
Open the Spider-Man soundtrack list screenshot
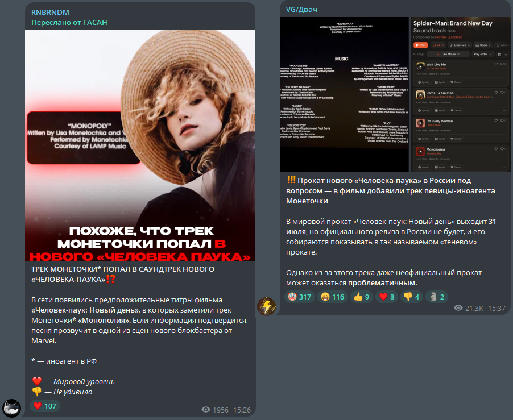460,94
